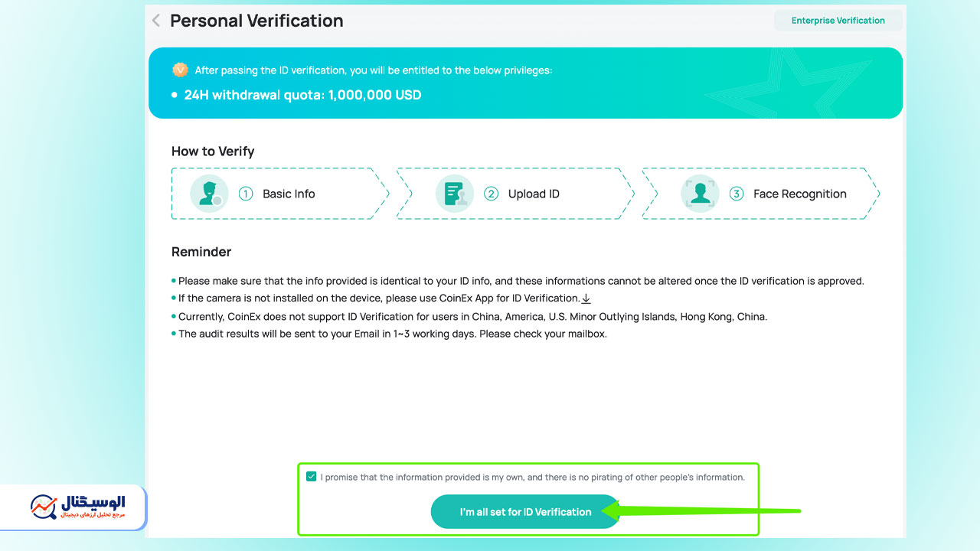Go back using the left chevron arrow
The height and width of the screenshot is (551, 980).
[156, 21]
